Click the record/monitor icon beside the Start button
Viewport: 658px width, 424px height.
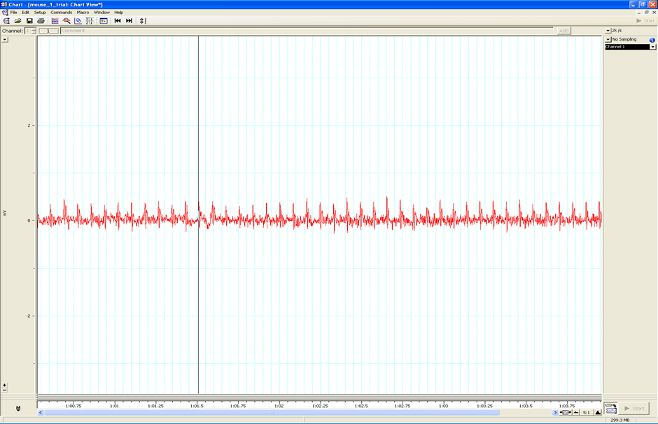pos(611,408)
